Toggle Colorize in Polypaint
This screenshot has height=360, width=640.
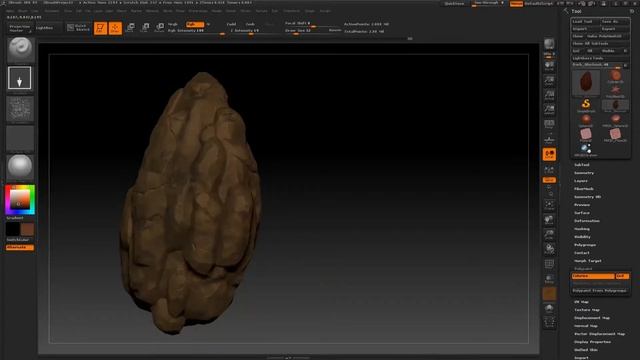click(x=593, y=276)
